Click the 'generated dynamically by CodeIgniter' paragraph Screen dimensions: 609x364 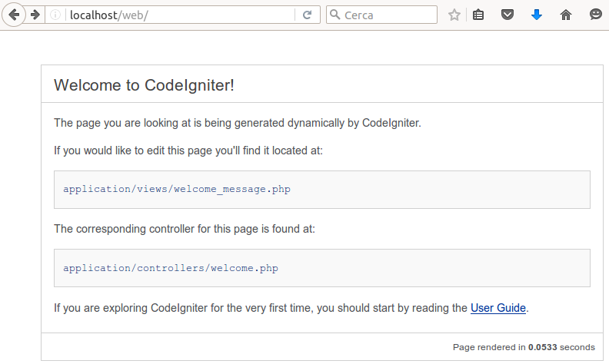(x=237, y=123)
